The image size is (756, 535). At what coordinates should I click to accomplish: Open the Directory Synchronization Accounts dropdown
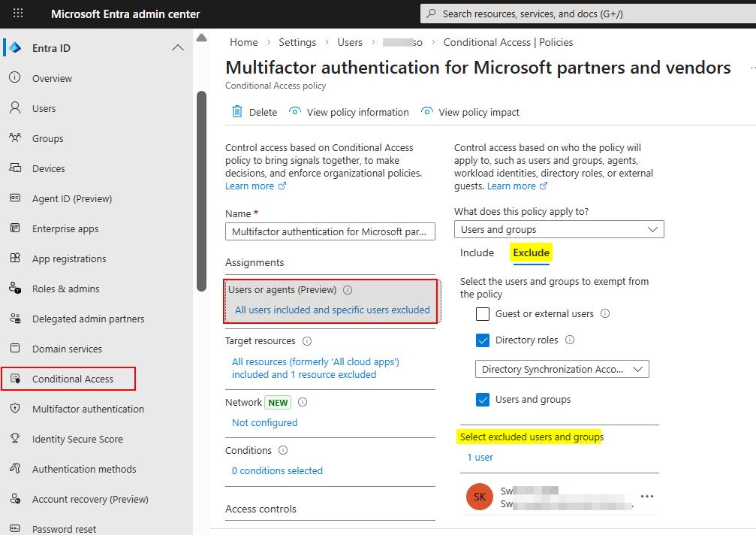pos(562,369)
